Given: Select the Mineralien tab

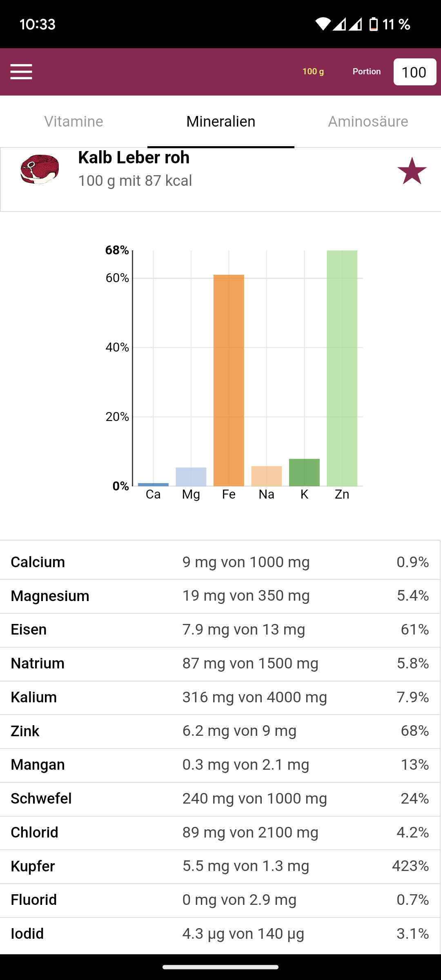Looking at the screenshot, I should 220,121.
